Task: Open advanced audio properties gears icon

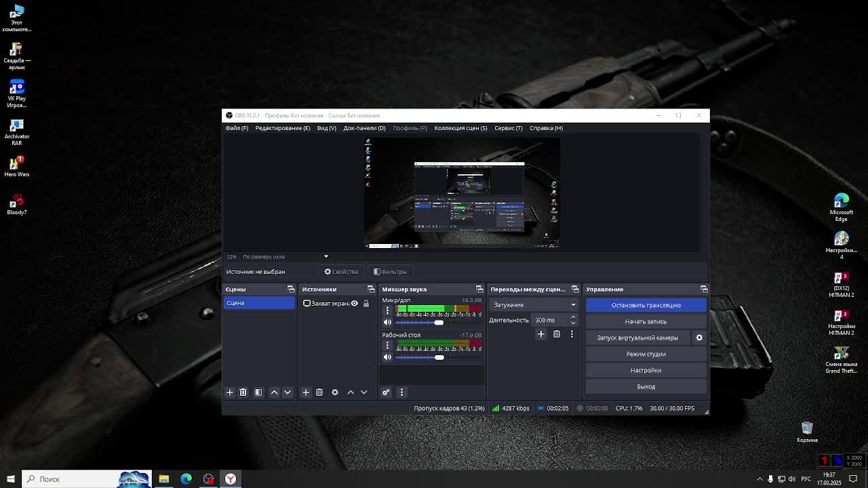Action: 386,392
